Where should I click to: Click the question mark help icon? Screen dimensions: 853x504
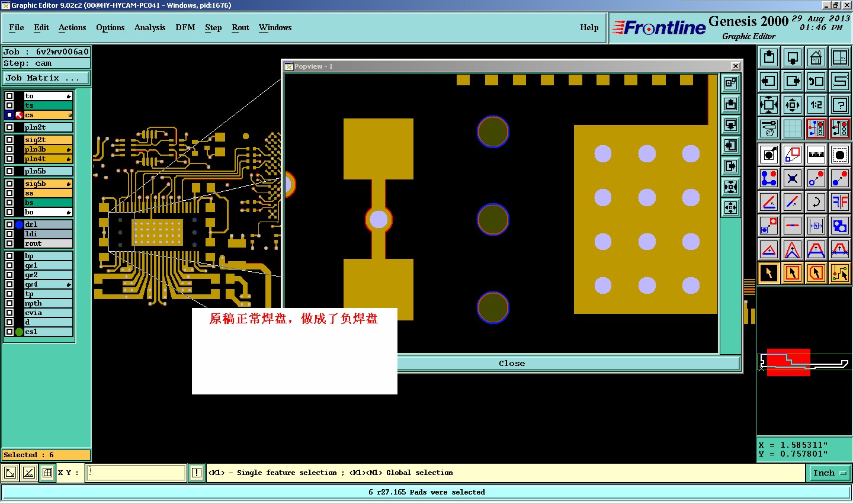[x=840, y=105]
